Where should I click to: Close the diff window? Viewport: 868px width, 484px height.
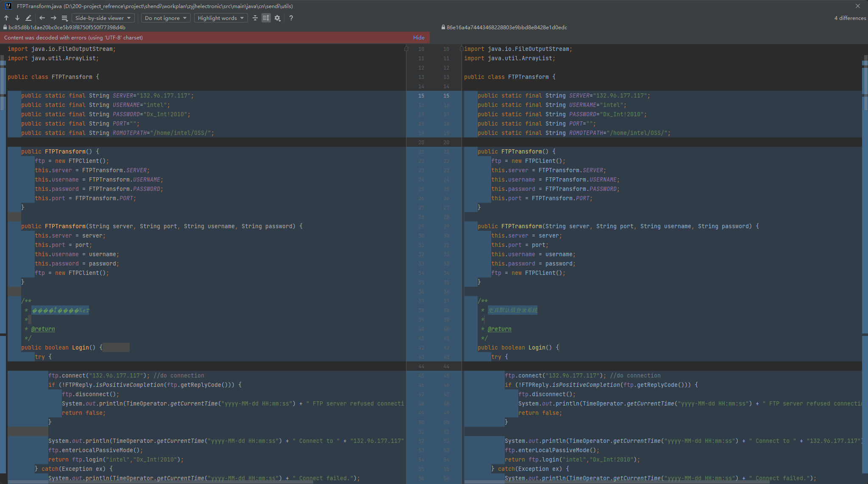click(858, 6)
